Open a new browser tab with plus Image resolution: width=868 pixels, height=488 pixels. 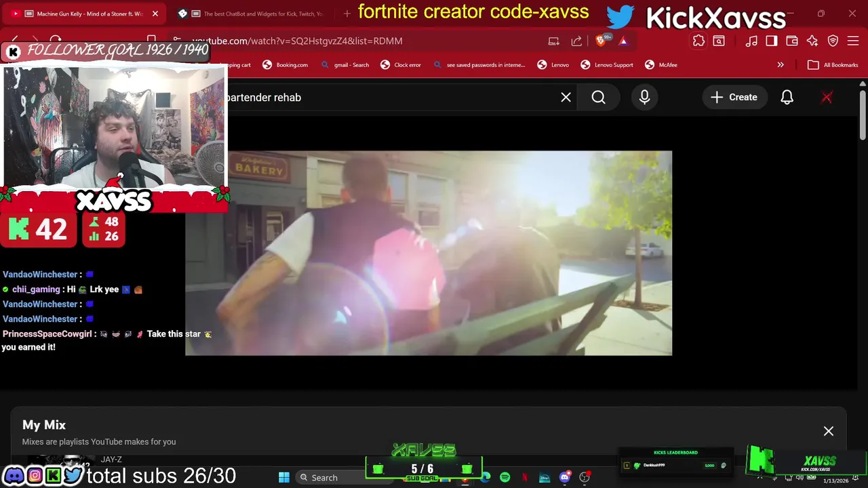[347, 14]
